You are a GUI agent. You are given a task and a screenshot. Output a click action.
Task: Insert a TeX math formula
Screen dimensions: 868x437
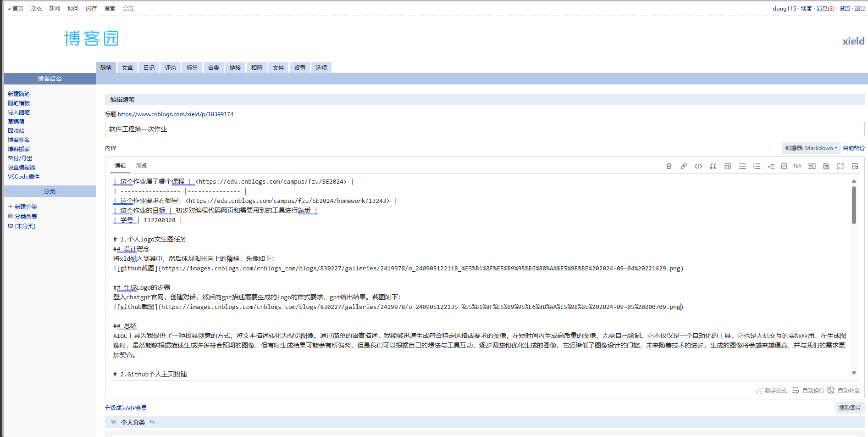tap(797, 166)
